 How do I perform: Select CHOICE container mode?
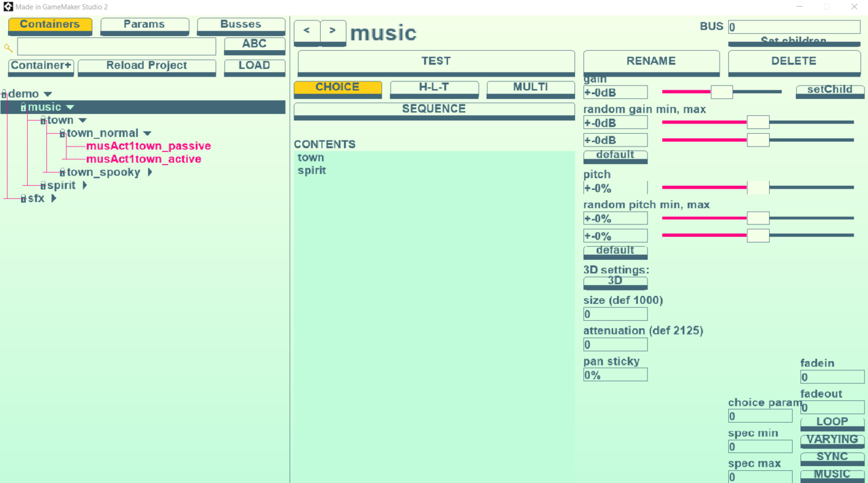pos(338,89)
